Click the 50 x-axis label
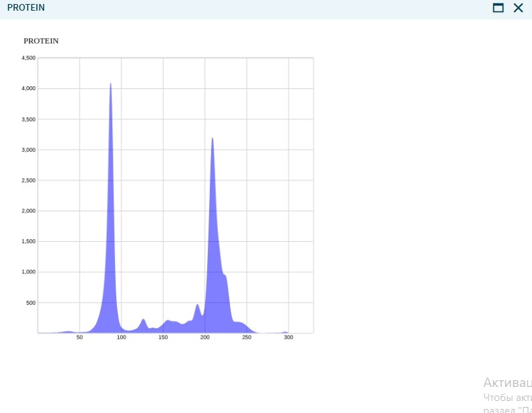Viewport: 532px width, 413px height. point(80,337)
